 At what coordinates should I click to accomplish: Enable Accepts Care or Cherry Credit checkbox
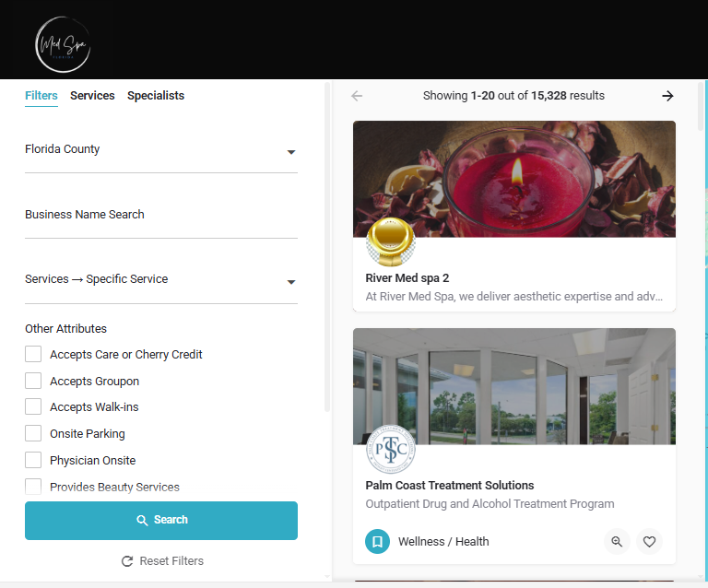pos(33,354)
